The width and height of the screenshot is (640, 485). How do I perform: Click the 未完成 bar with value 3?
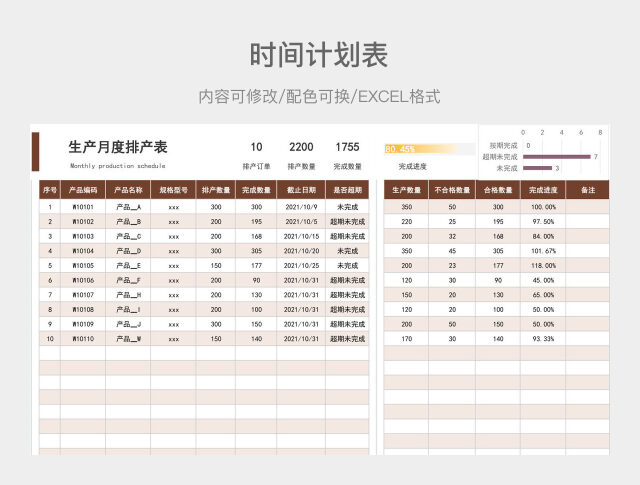click(538, 168)
